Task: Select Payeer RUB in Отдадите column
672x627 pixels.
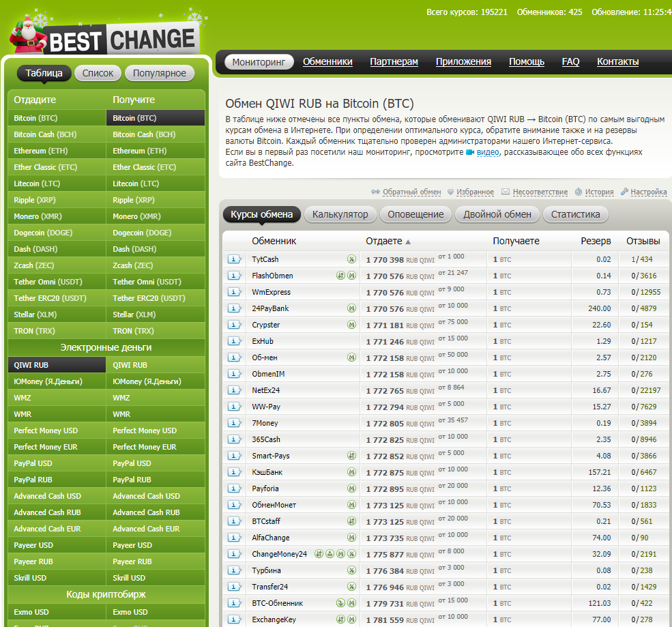Action: tap(57, 562)
